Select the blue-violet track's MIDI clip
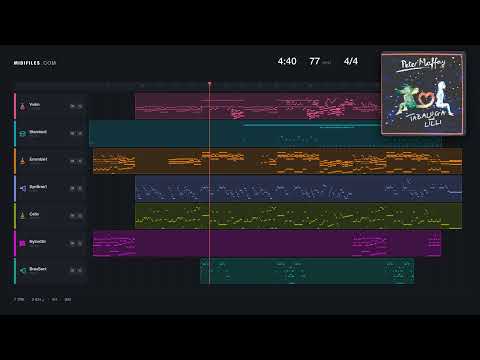The image size is (480, 360). 299,189
